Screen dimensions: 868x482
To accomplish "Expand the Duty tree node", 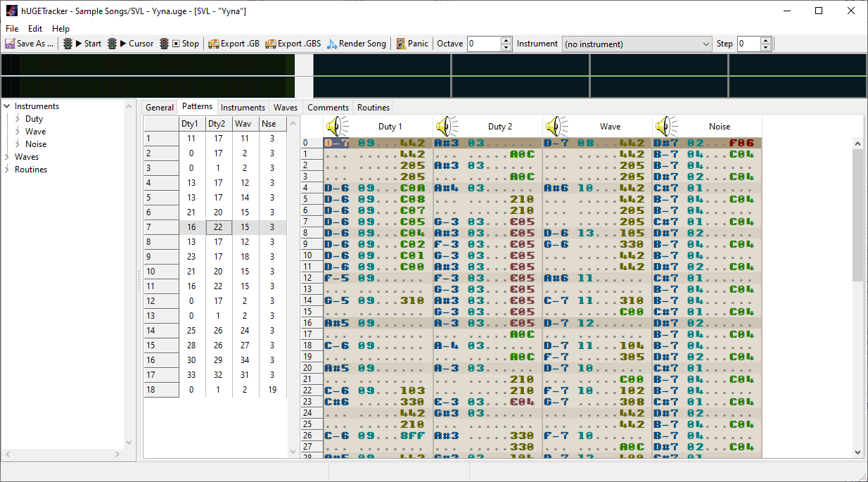I will [18, 119].
